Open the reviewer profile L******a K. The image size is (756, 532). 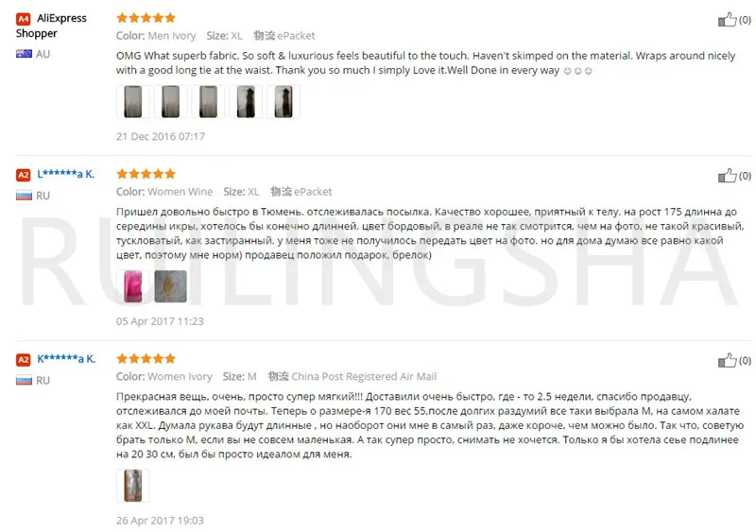[66, 174]
